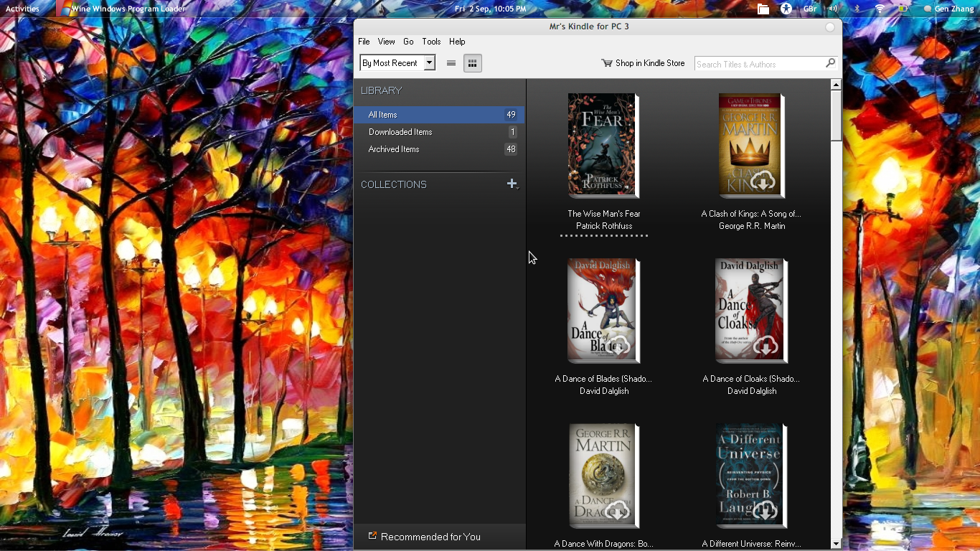The height and width of the screenshot is (551, 980).
Task: Click the A Dance With Dragons cover
Action: click(604, 476)
